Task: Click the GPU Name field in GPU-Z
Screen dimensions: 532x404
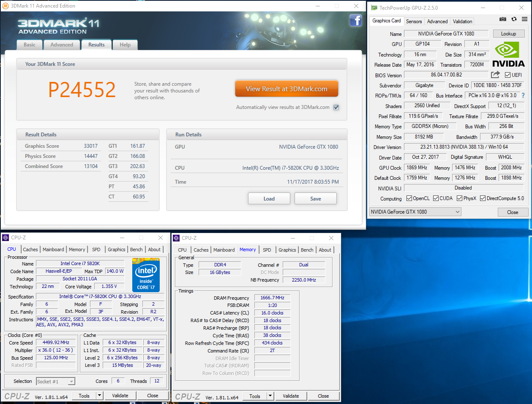Action: point(446,34)
